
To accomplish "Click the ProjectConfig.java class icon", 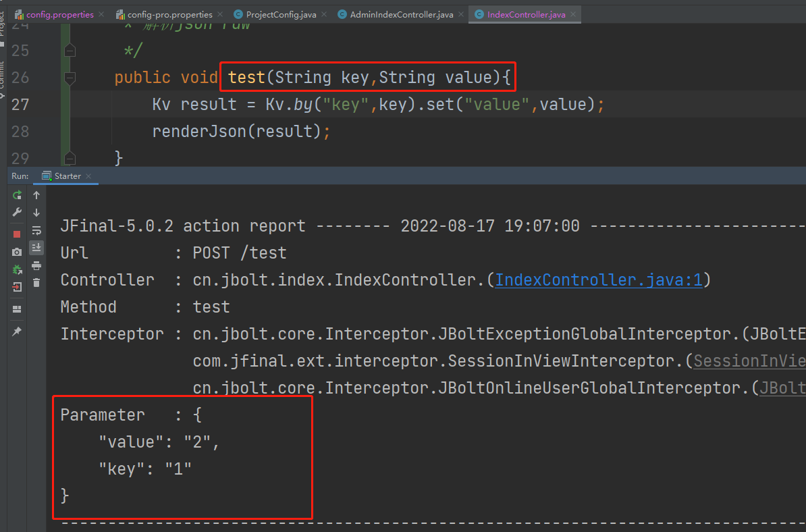I will (x=238, y=14).
